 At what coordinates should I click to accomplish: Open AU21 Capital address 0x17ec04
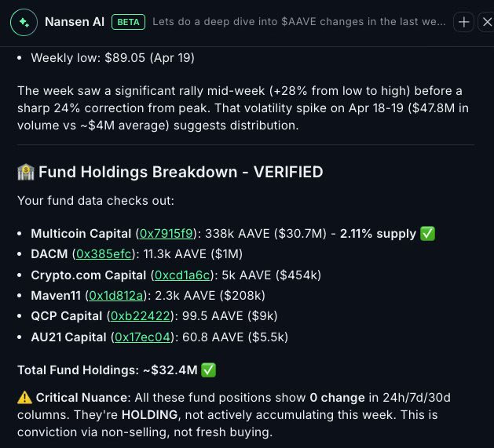(x=142, y=337)
